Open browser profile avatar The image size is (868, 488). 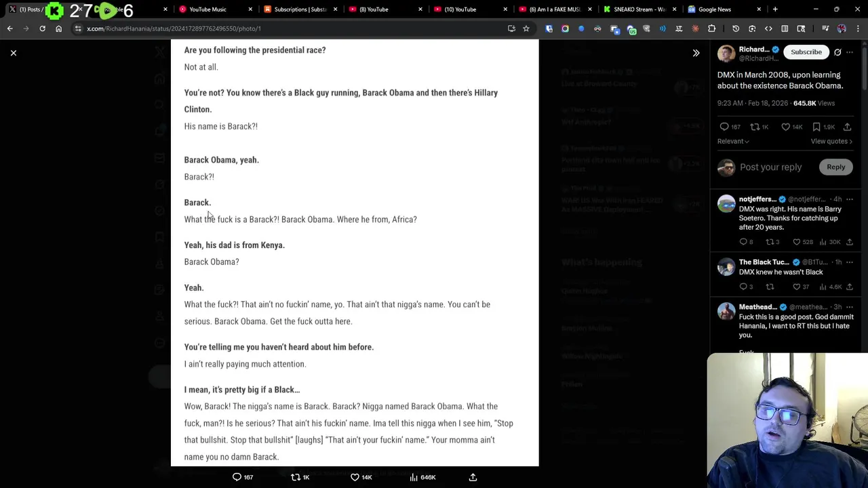click(x=842, y=28)
